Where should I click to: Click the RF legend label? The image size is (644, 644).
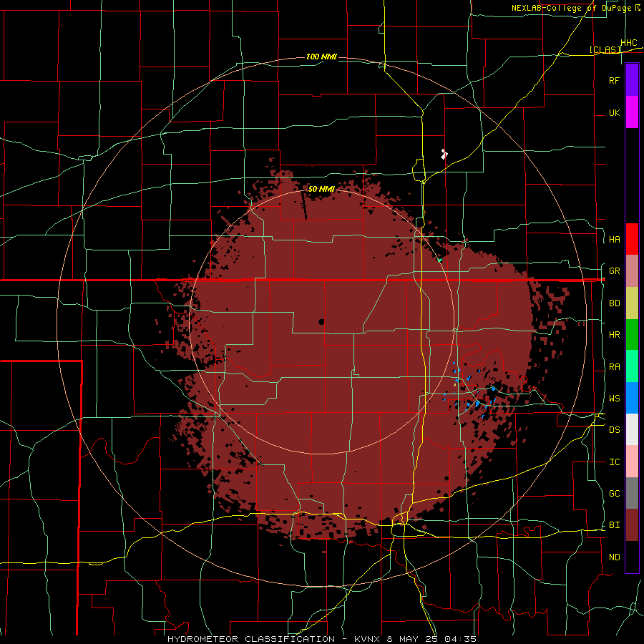click(x=614, y=80)
